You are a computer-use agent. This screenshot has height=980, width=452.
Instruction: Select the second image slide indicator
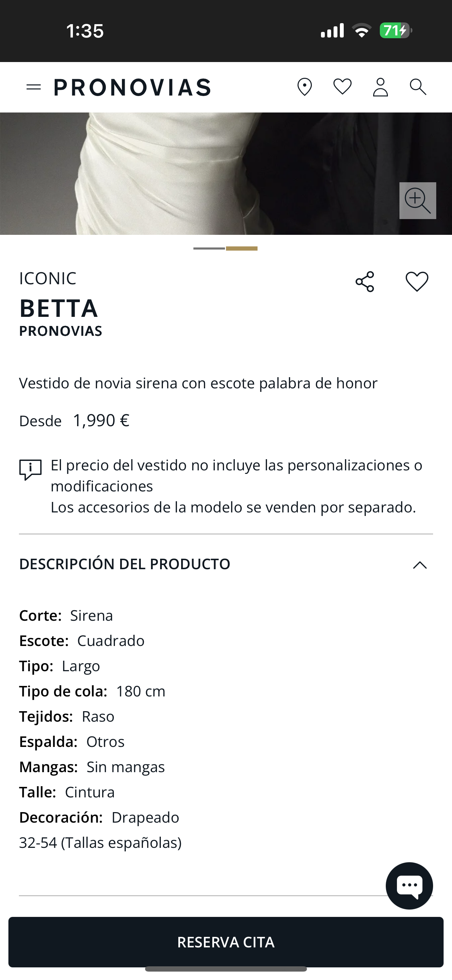242,249
